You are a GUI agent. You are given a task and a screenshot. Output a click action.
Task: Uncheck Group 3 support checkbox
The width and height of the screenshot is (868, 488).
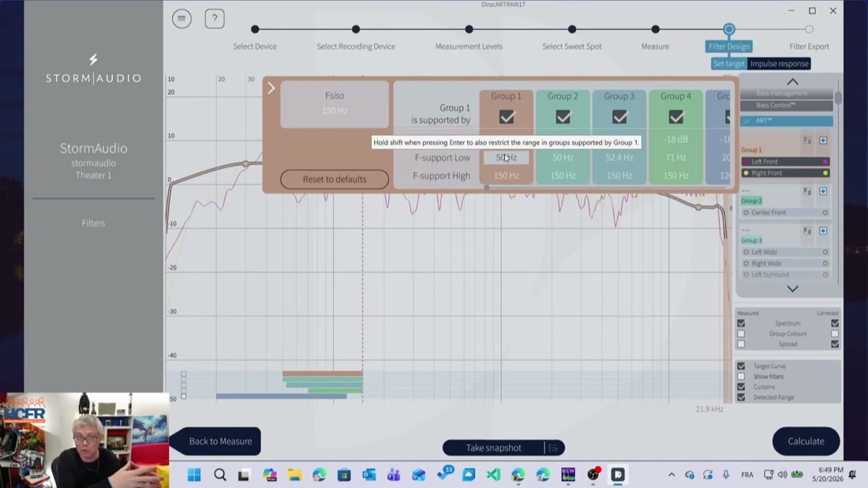(x=619, y=117)
